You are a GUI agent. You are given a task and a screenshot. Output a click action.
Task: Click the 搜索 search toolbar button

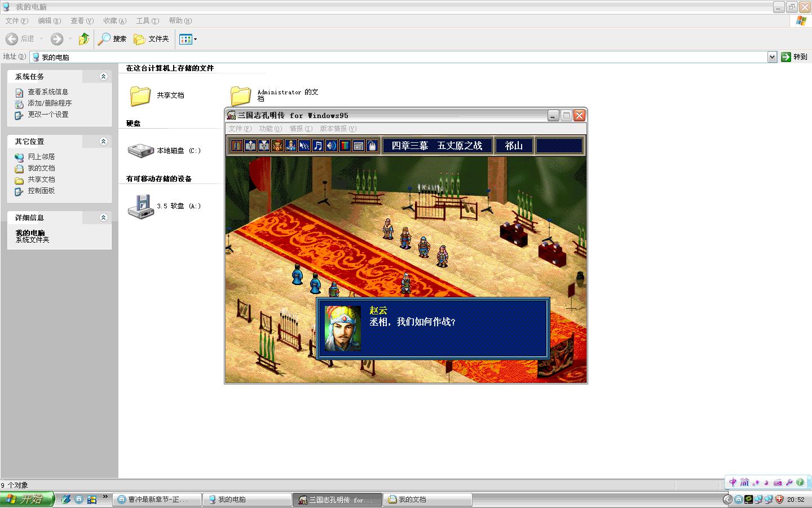[x=112, y=39]
